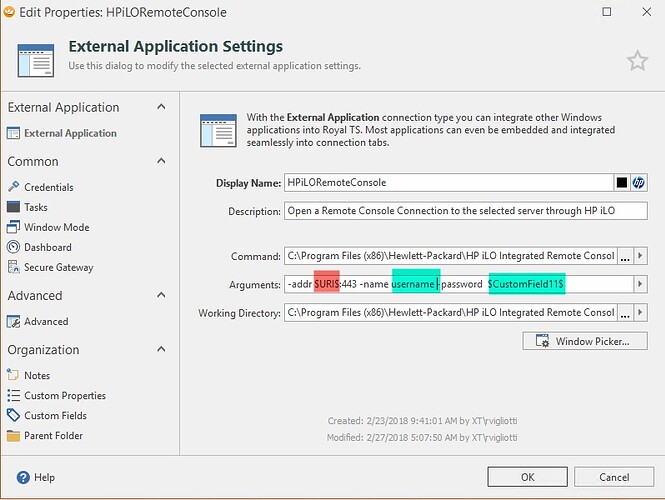Open the Dashboard settings
Viewport: 665px width, 500px height.
[x=47, y=247]
